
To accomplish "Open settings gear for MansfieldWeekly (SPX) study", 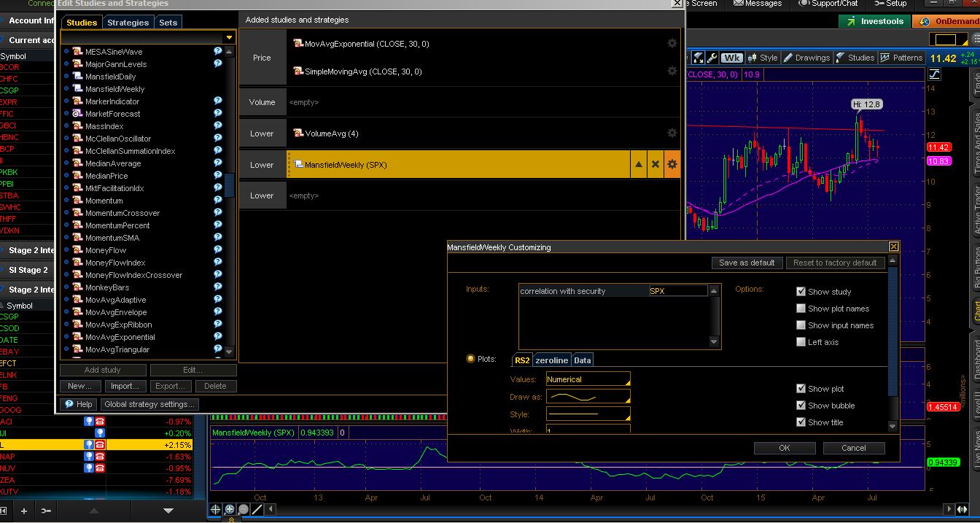I will (672, 165).
